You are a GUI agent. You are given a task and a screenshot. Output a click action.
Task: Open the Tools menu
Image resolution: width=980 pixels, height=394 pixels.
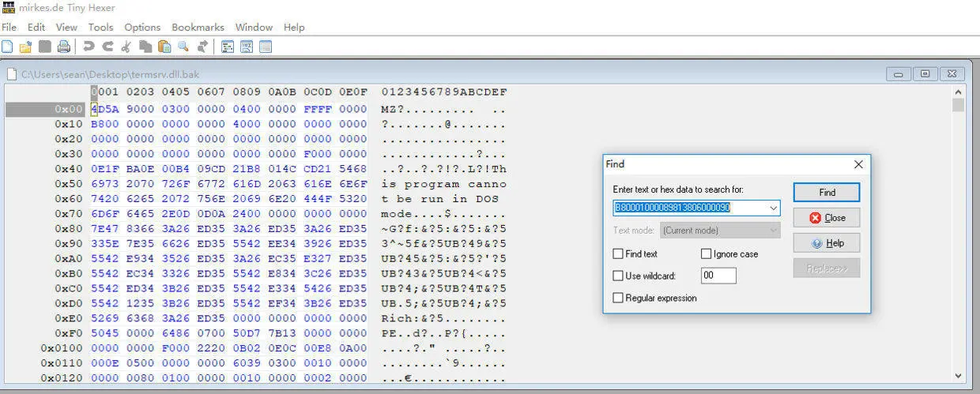[100, 27]
